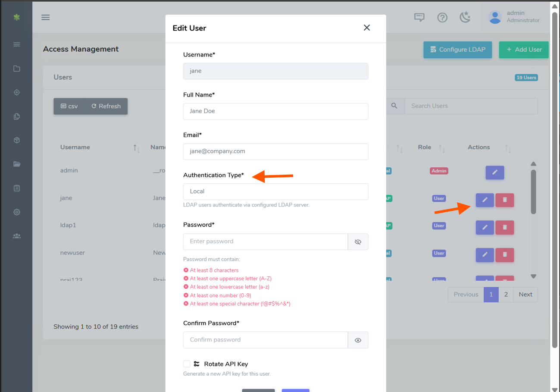Open the Authentication Type dropdown
The width and height of the screenshot is (560, 392).
[x=275, y=191]
